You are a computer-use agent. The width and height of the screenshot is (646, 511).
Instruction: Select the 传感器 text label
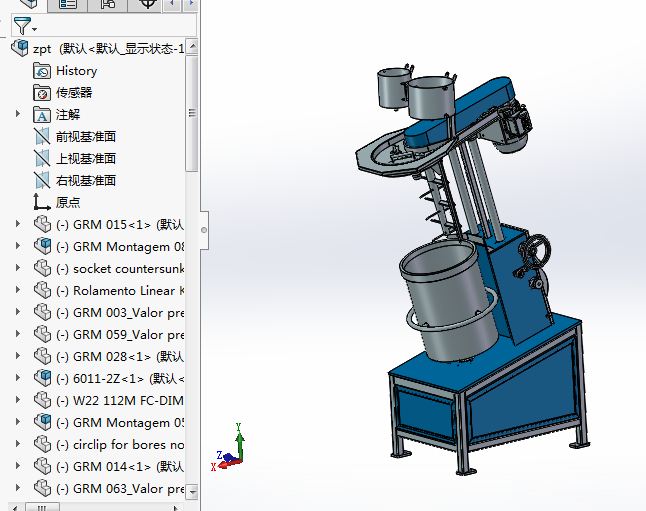pyautogui.click(x=74, y=92)
